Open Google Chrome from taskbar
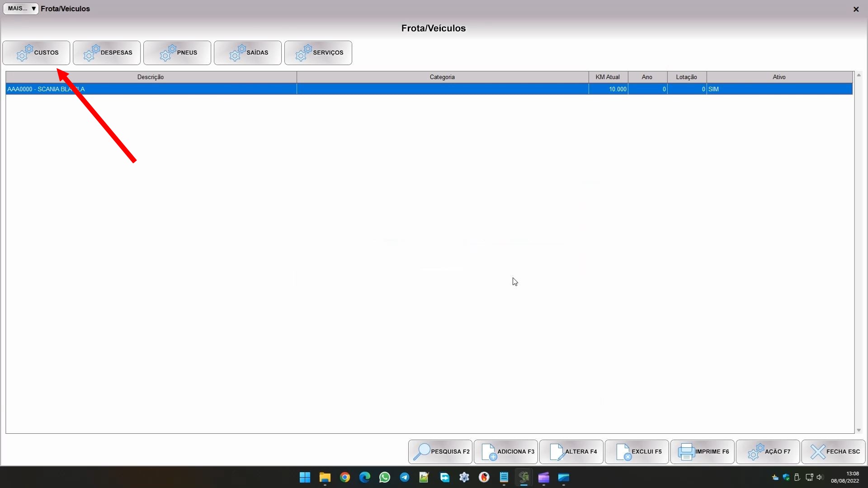868x488 pixels. tap(345, 478)
